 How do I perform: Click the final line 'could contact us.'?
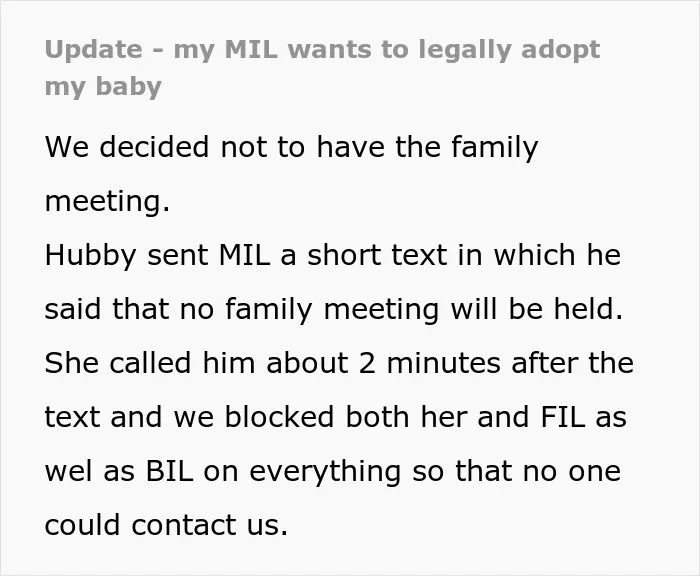166,524
